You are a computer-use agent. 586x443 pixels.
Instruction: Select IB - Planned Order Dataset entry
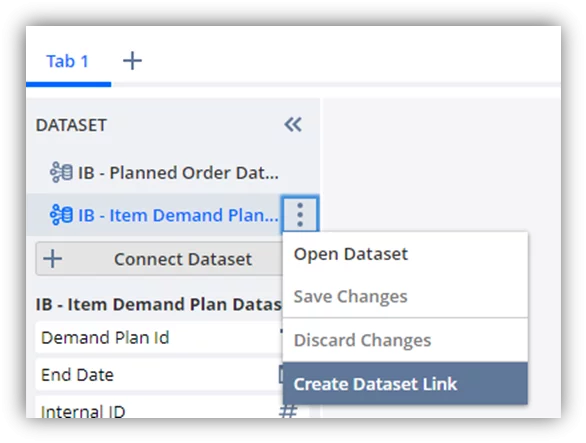pos(164,173)
